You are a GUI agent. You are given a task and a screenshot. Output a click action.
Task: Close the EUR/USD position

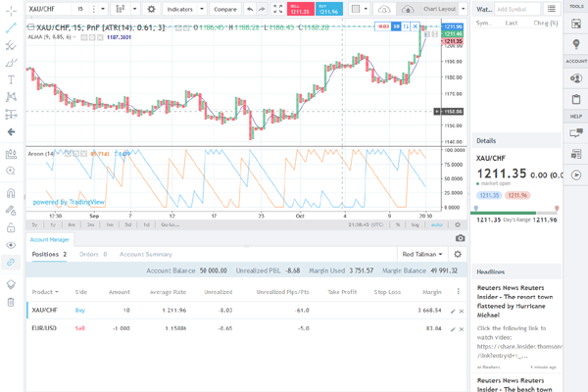click(x=462, y=329)
